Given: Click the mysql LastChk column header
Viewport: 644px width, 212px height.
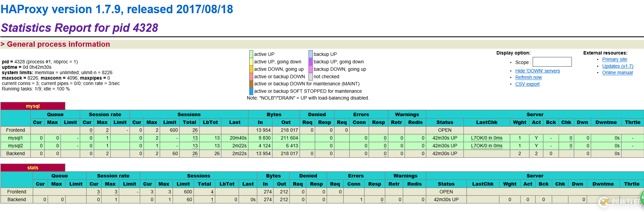Looking at the screenshot, I should (487, 122).
